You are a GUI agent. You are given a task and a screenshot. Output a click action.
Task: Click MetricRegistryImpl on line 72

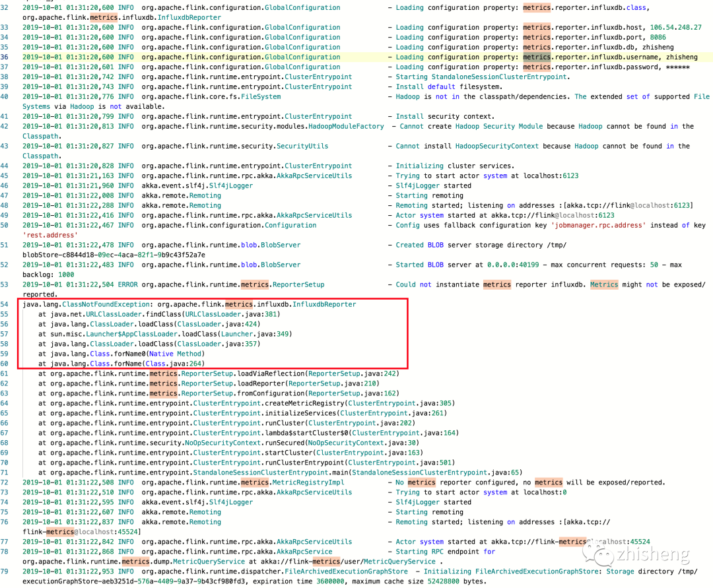[x=308, y=482]
